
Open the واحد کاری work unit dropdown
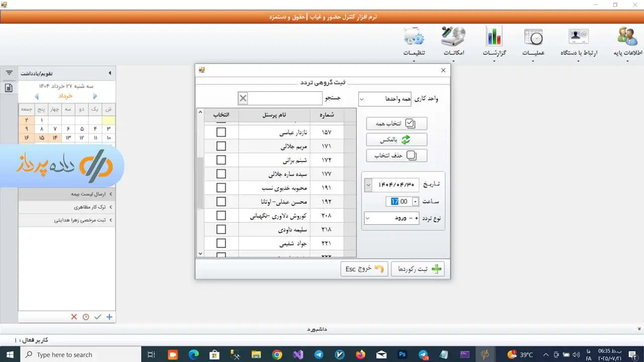(384, 99)
